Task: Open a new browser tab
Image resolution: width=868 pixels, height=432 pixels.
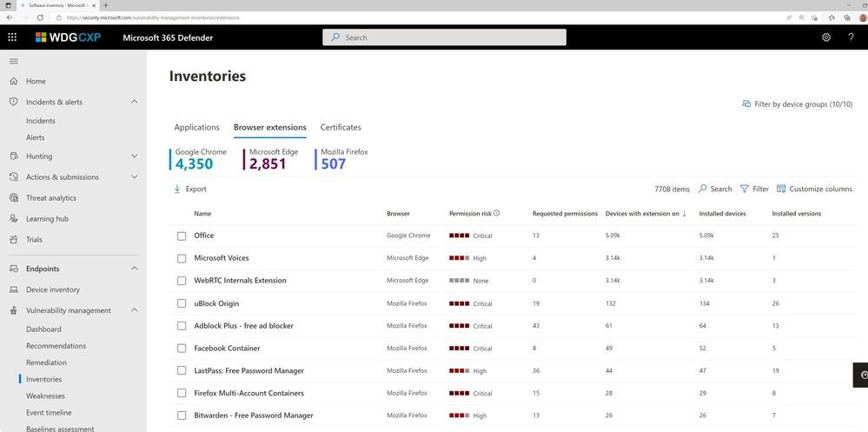Action: (x=105, y=5)
